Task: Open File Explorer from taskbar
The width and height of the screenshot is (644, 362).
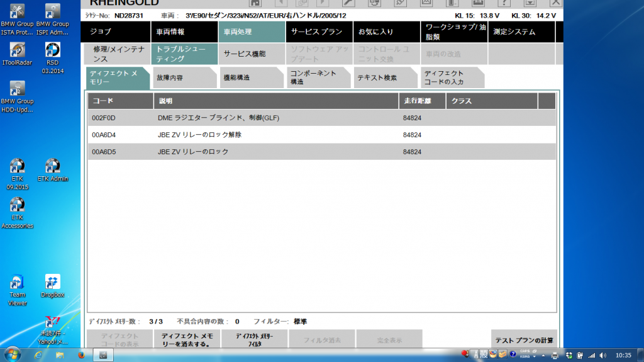Action: click(60, 355)
